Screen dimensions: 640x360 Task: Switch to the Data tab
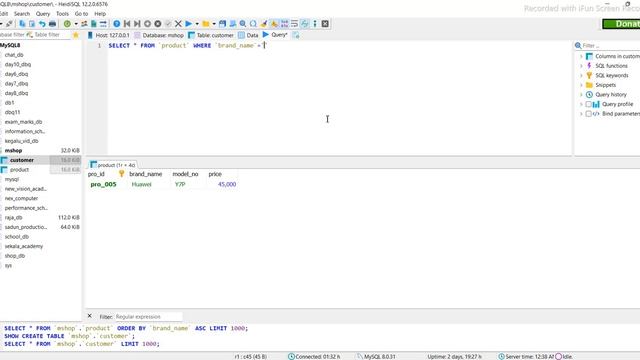[x=248, y=36]
